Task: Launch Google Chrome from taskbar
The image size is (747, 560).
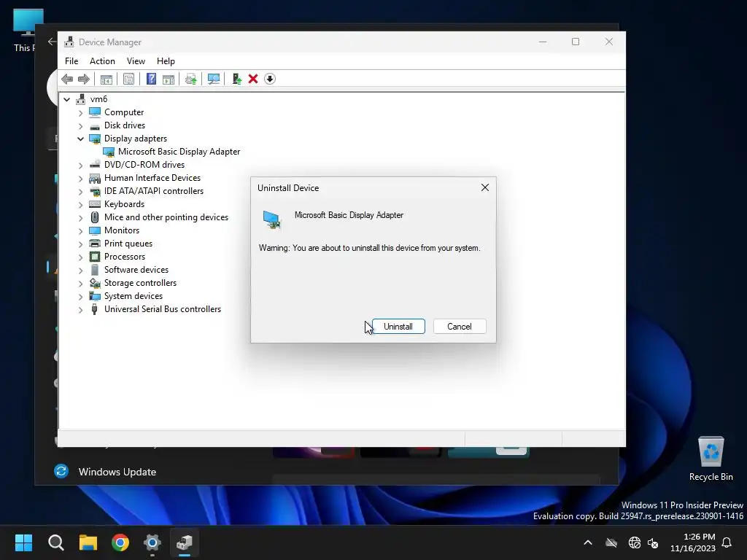Action: pyautogui.click(x=120, y=542)
